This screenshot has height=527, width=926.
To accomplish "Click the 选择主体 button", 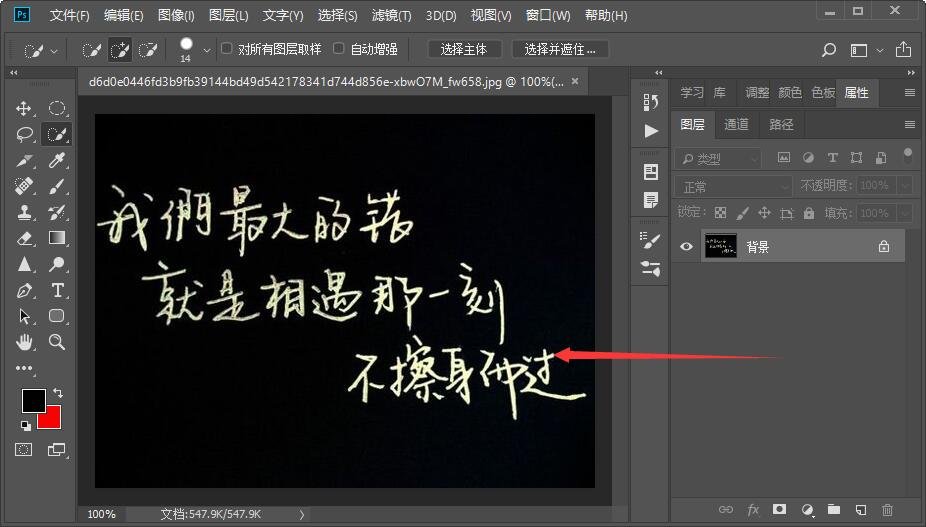I will coord(464,50).
